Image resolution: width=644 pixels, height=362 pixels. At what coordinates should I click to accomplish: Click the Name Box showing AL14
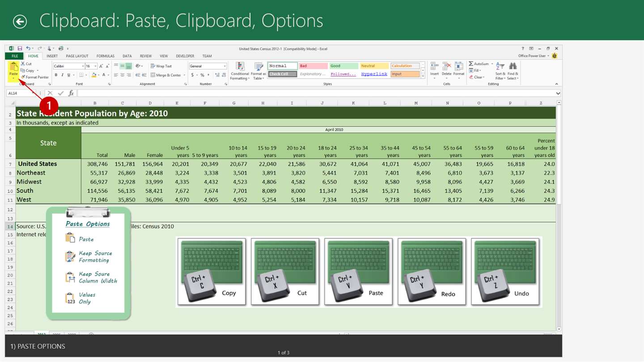click(21, 93)
